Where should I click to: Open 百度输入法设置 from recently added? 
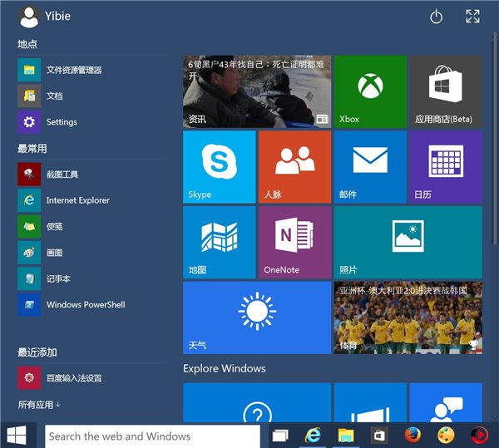point(91,377)
